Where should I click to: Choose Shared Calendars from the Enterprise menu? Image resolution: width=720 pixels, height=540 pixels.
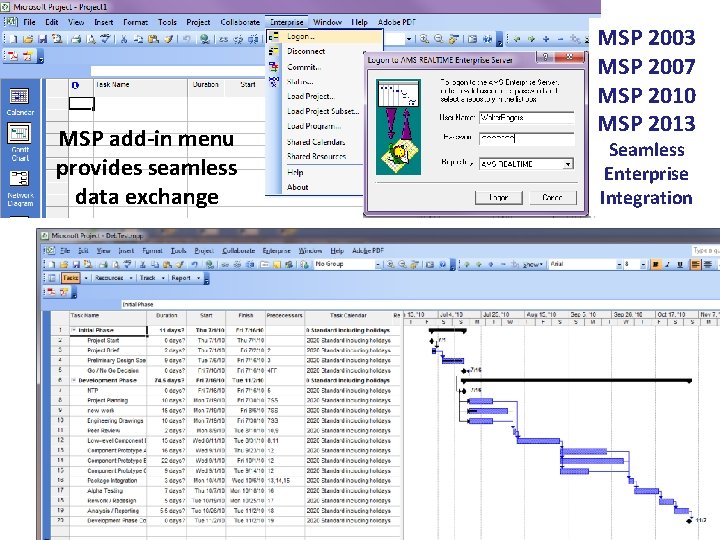tap(316, 142)
